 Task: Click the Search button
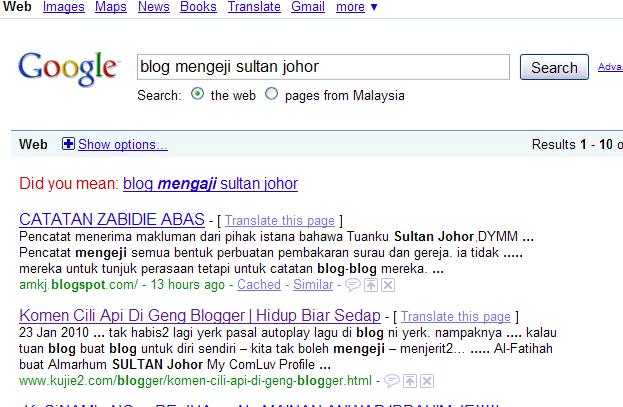click(x=554, y=67)
